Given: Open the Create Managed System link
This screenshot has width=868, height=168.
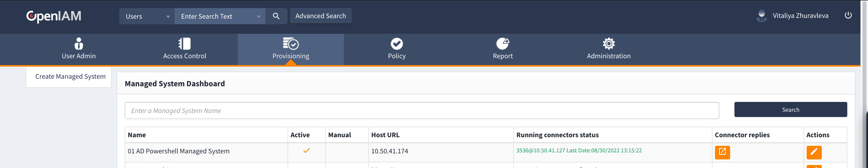Looking at the screenshot, I should click(x=70, y=76).
